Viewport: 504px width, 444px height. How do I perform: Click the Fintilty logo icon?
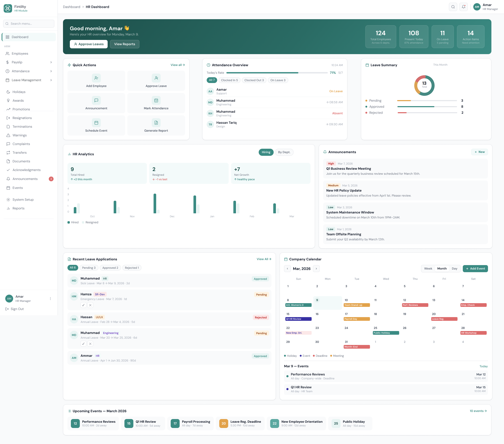tap(8, 8)
